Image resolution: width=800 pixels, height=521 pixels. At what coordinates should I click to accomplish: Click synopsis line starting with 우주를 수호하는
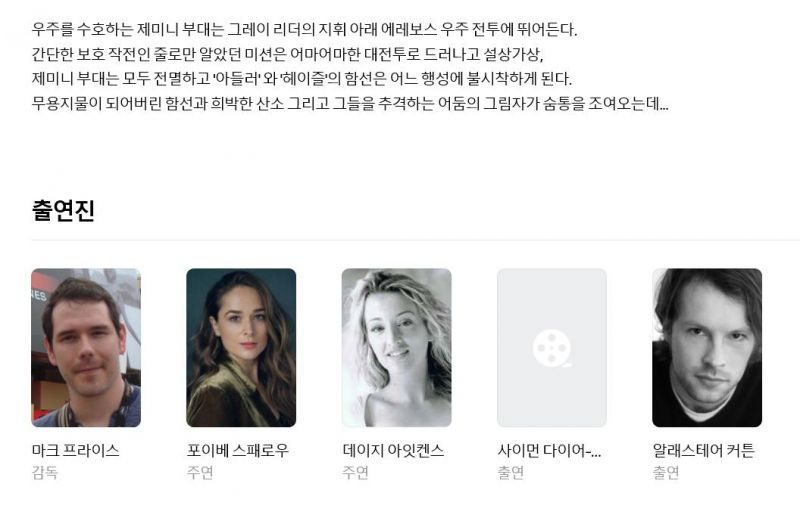[305, 29]
